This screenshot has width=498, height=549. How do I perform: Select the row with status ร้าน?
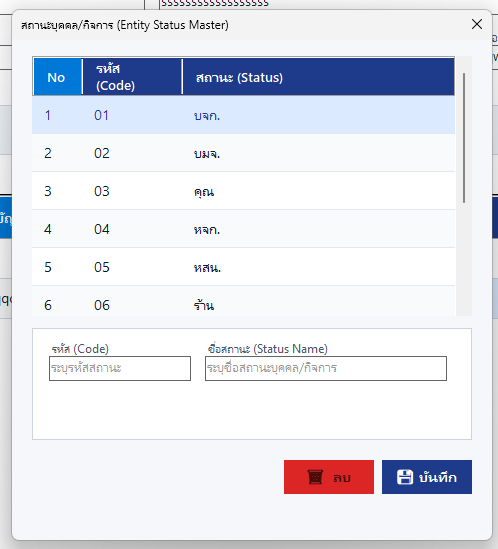tap(243, 301)
